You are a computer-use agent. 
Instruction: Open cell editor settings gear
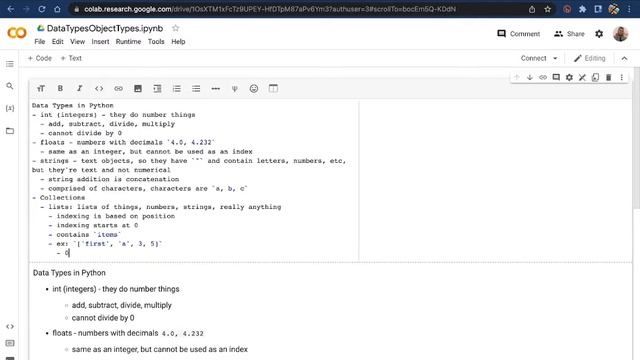569,77
